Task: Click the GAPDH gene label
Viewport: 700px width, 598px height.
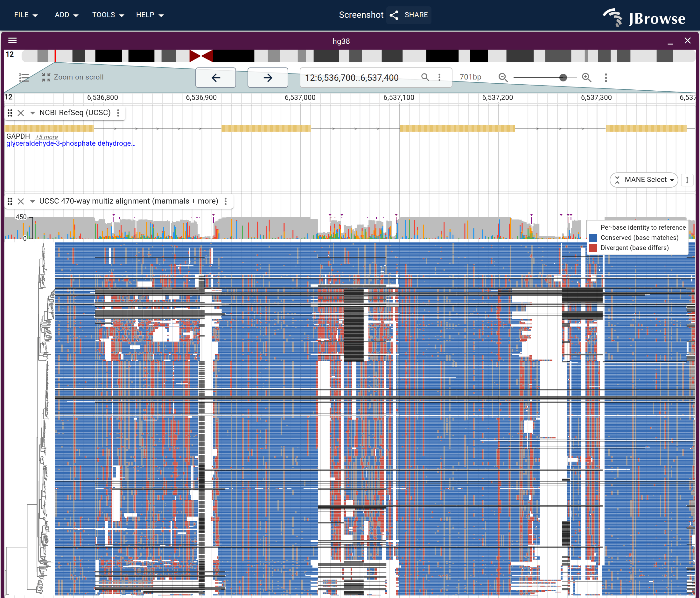Action: coord(18,136)
